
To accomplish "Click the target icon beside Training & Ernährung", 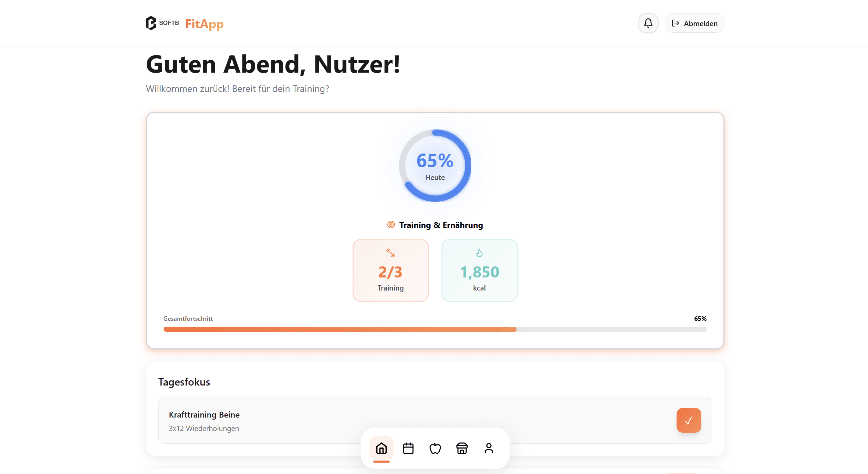I will click(391, 225).
